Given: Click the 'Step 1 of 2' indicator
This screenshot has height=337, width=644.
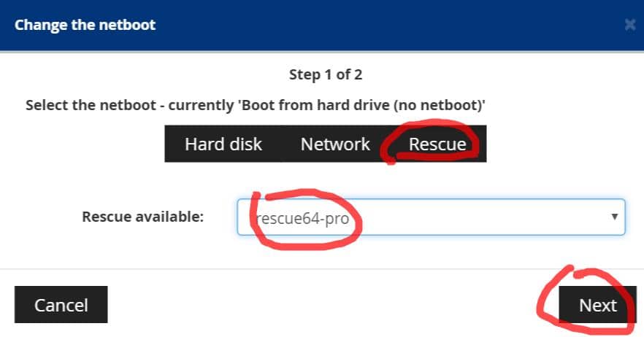Looking at the screenshot, I should point(325,74).
